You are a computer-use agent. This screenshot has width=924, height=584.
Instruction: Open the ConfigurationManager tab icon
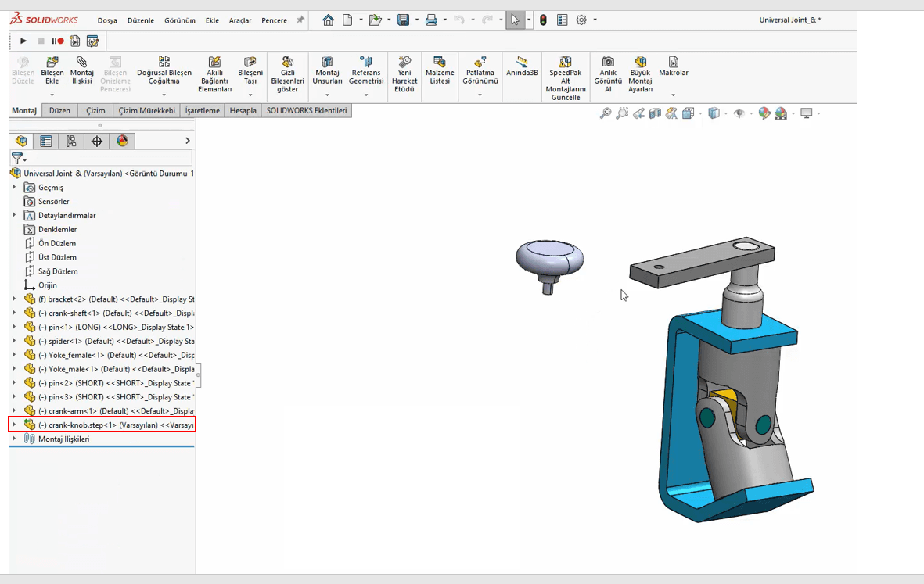71,141
